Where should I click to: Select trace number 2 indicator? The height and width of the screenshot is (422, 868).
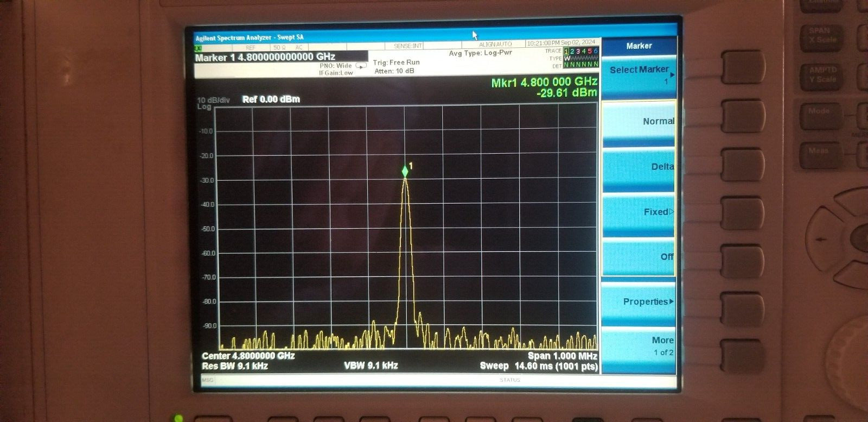(572, 51)
